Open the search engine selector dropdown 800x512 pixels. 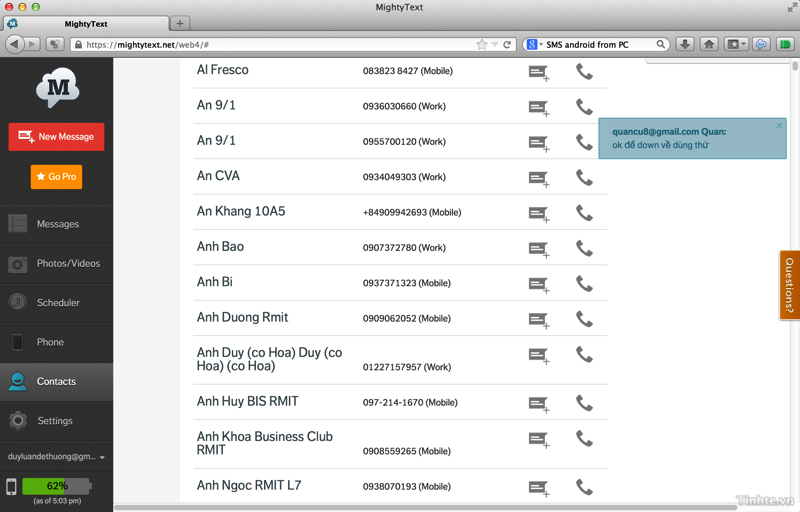click(534, 44)
